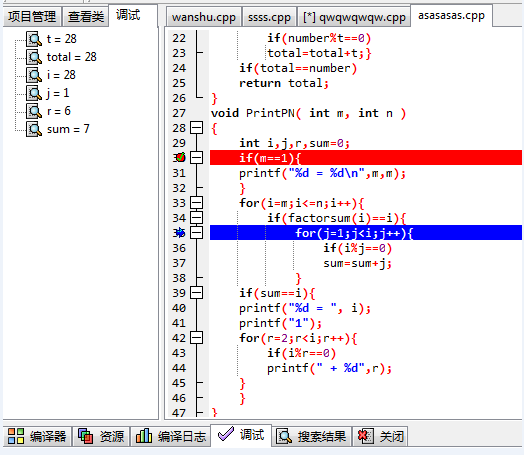Click code 'if(i%j==0)' on line 36
This screenshot has height=455, width=524.
pos(357,248)
